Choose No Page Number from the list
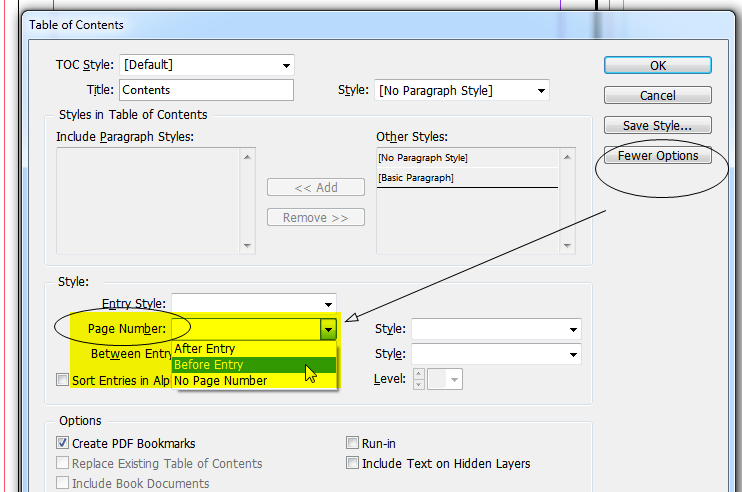The height and width of the screenshot is (492, 742). coord(254,381)
